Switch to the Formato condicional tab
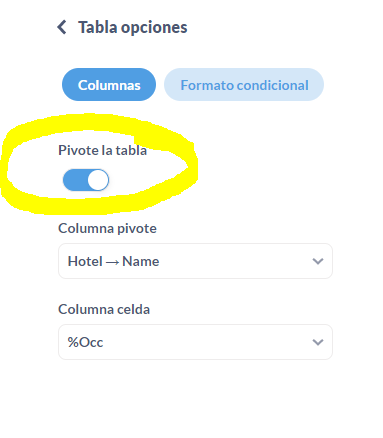383x438 pixels. [244, 85]
